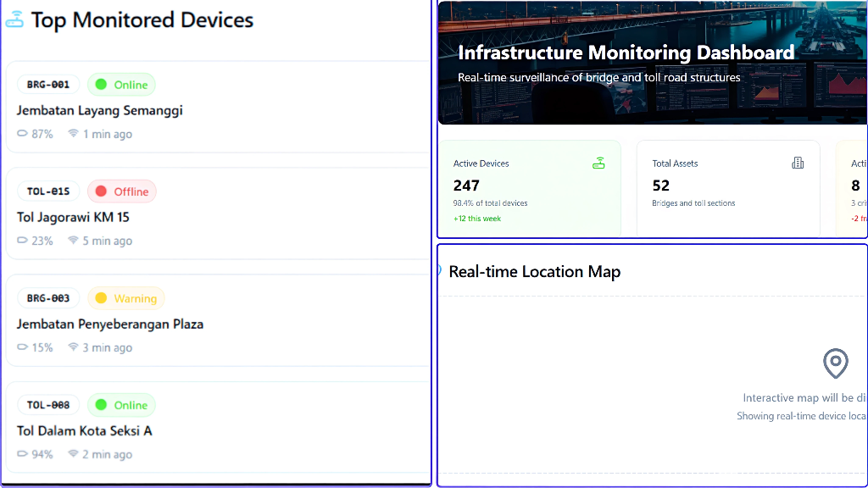Click battery icon next to 23%
Viewport: 868px width, 488px height.
(22, 240)
